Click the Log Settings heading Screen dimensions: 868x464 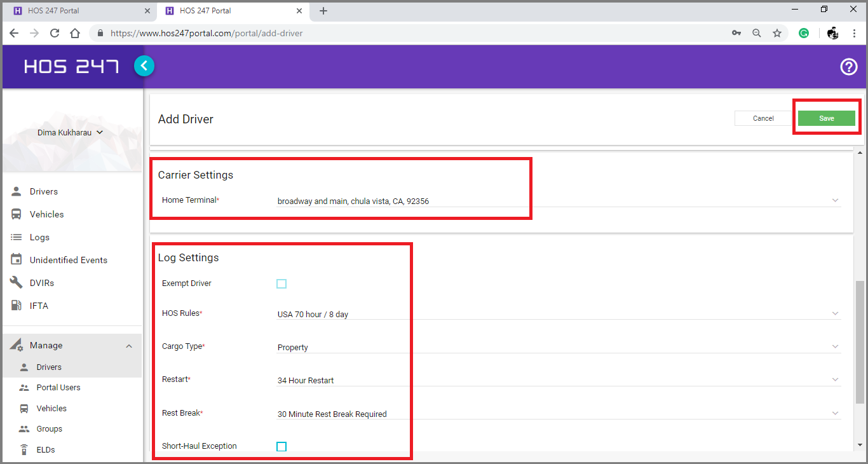(188, 257)
